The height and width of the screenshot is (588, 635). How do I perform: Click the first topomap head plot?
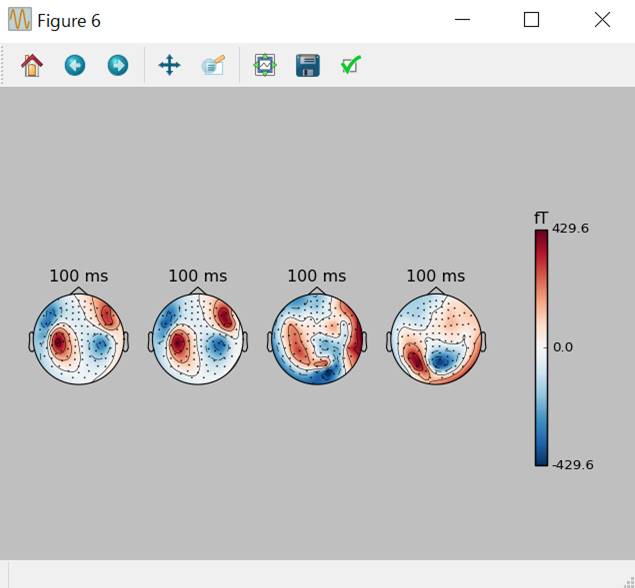pyautogui.click(x=78, y=342)
